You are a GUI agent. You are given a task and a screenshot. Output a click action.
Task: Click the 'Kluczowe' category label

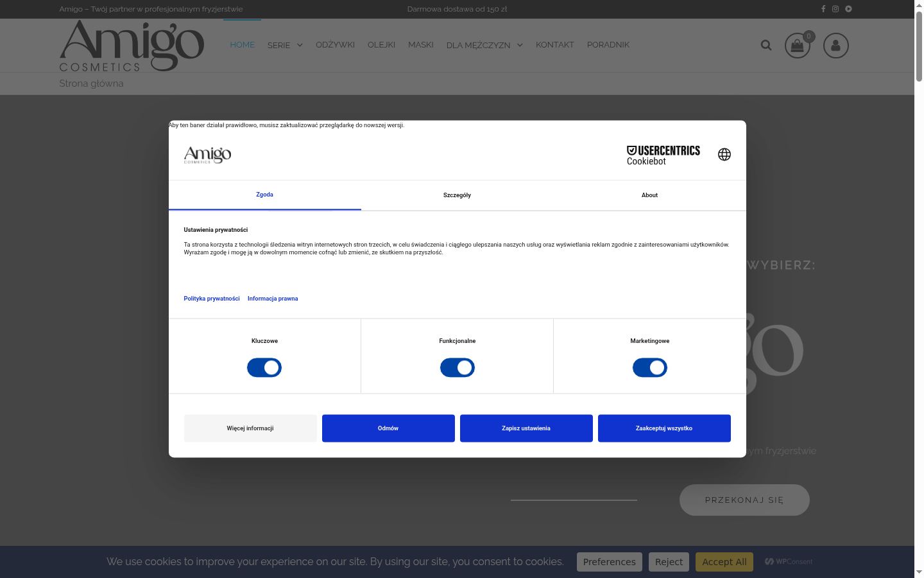264,341
